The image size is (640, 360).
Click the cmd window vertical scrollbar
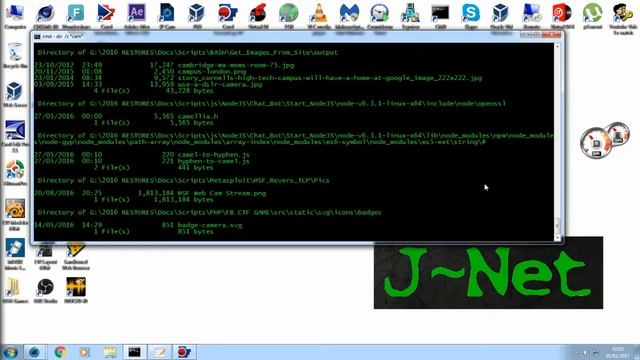pyautogui.click(x=558, y=142)
